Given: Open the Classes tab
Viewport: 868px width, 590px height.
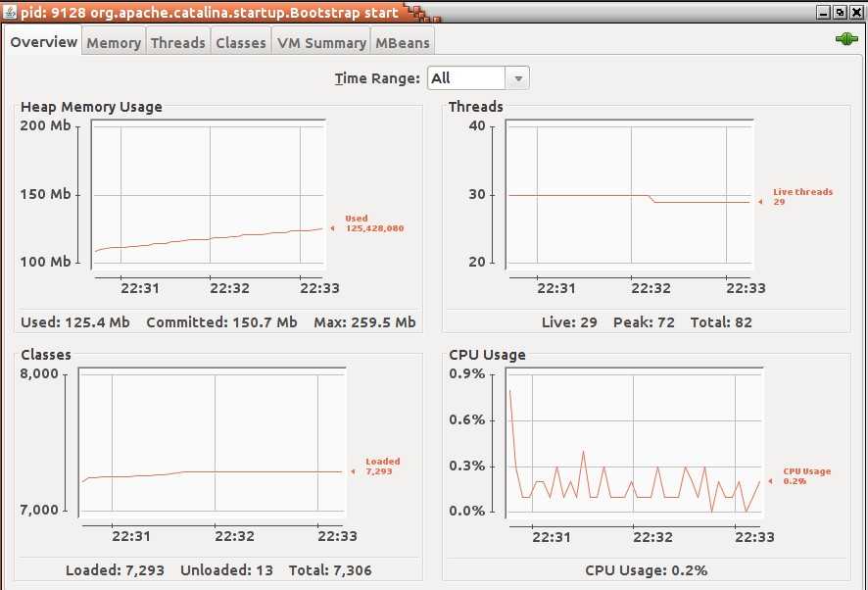Looking at the screenshot, I should coord(241,43).
